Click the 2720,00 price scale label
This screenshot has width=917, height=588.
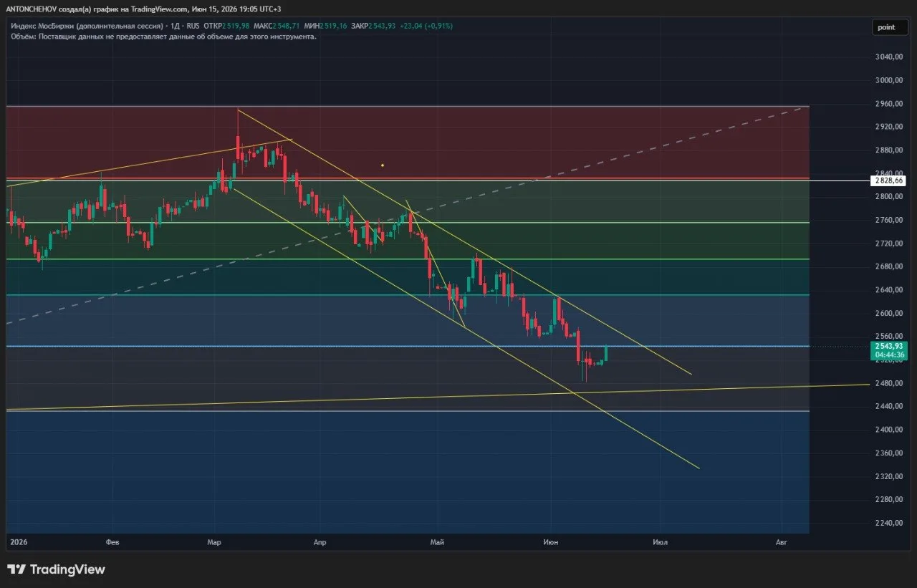coord(890,244)
